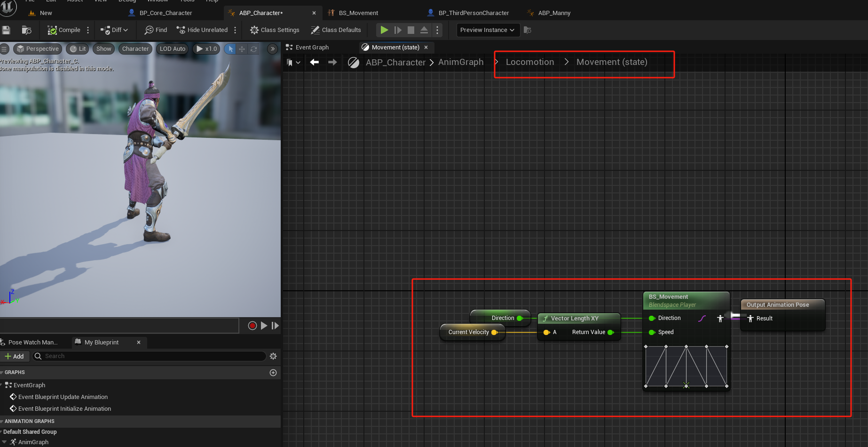
Task: Start play simulation with green Play button
Action: pos(384,30)
